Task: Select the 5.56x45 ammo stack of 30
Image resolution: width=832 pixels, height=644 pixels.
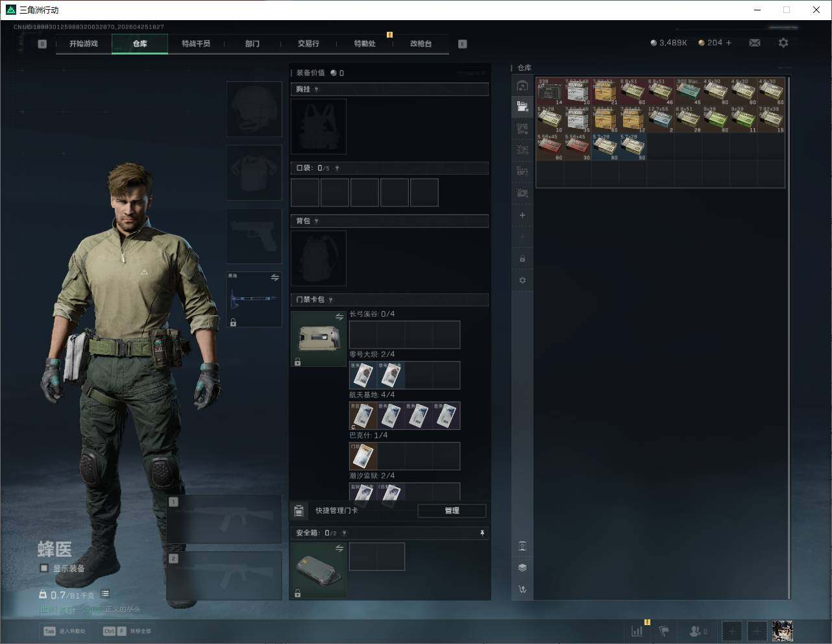Action: (578, 147)
